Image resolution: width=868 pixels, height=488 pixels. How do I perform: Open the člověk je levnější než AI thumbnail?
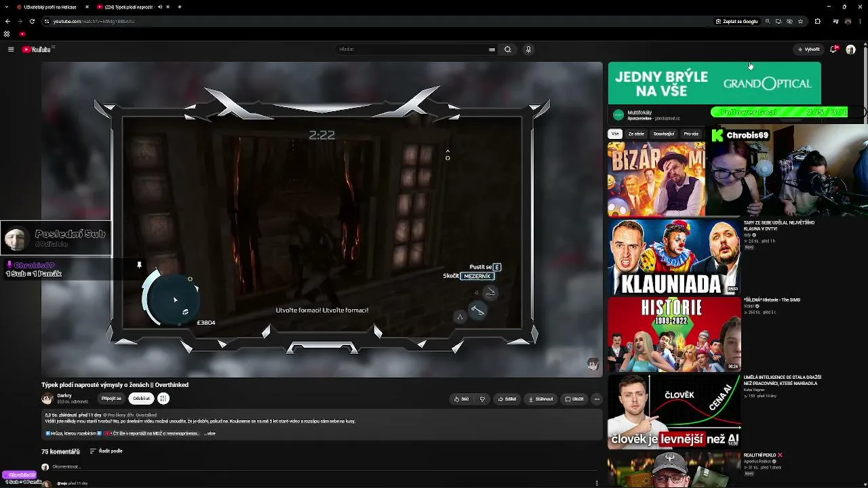[x=674, y=411]
